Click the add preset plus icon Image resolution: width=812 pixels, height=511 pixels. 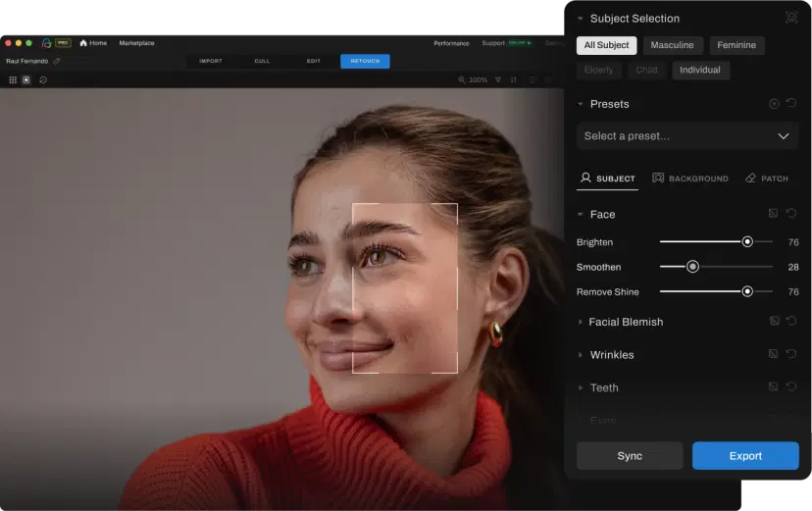pyautogui.click(x=774, y=104)
